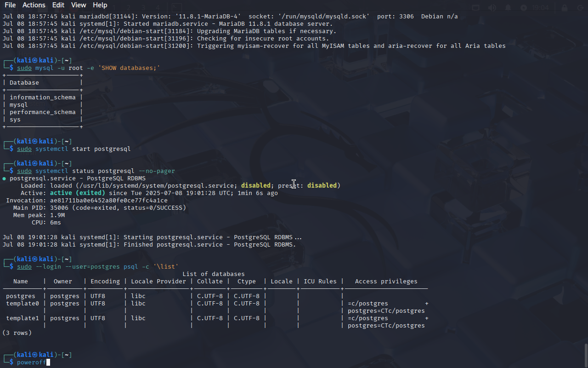Image resolution: width=588 pixels, height=368 pixels.
Task: Click the 'List of databases' title
Action: coord(214,274)
